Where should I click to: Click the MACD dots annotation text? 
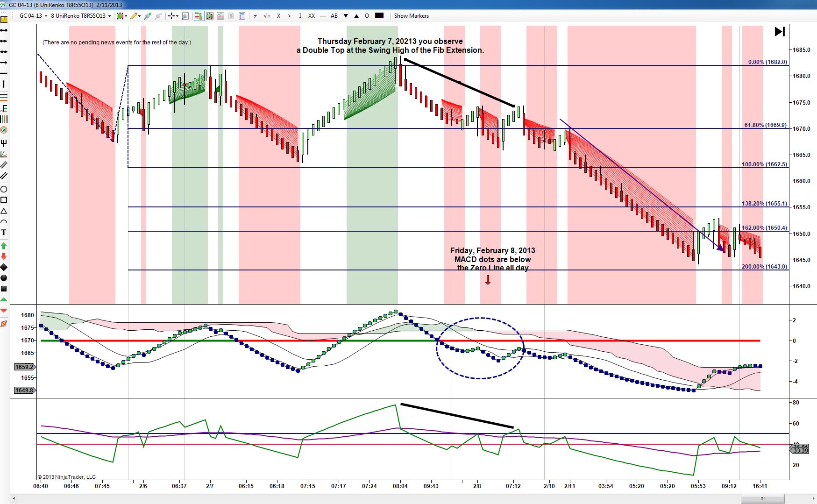tap(493, 259)
